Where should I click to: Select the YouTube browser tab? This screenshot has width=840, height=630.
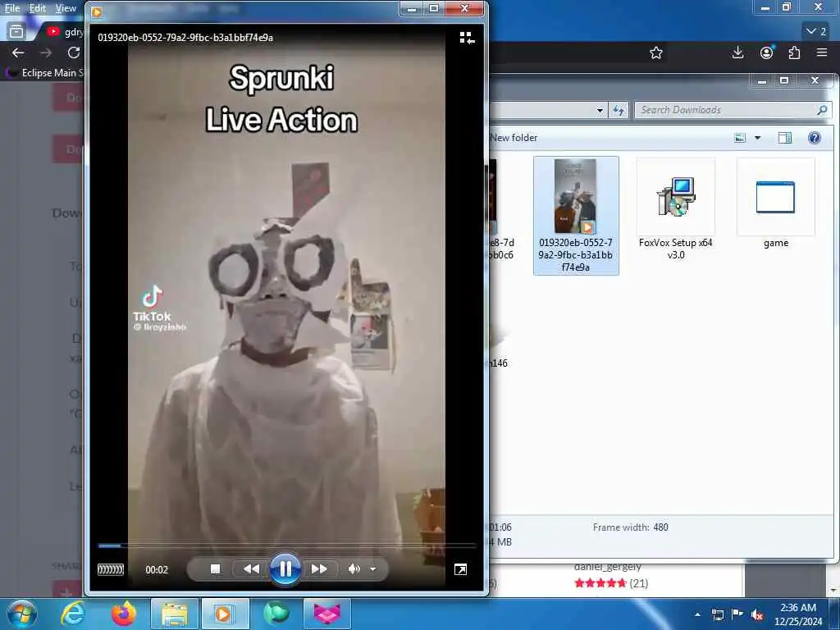(64, 32)
